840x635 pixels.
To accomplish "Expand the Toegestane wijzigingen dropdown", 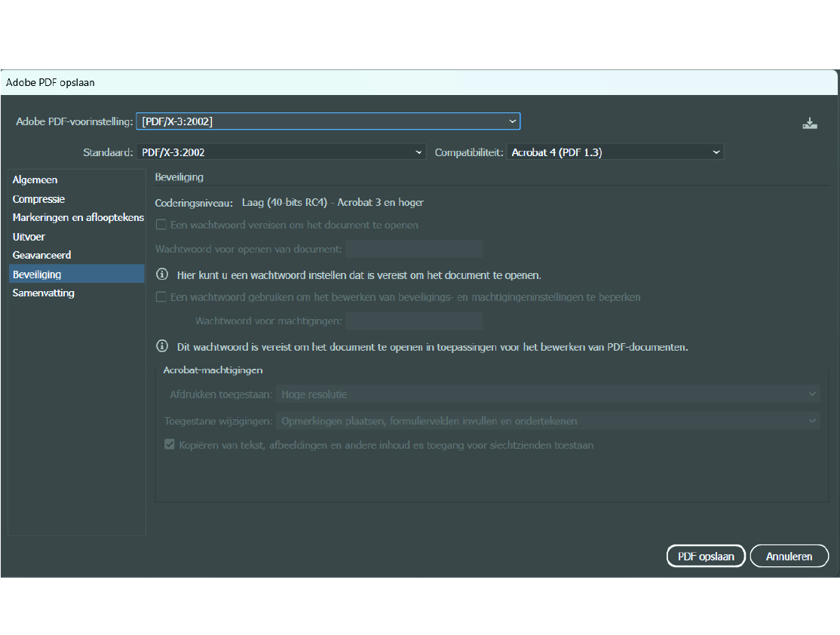I will click(547, 421).
